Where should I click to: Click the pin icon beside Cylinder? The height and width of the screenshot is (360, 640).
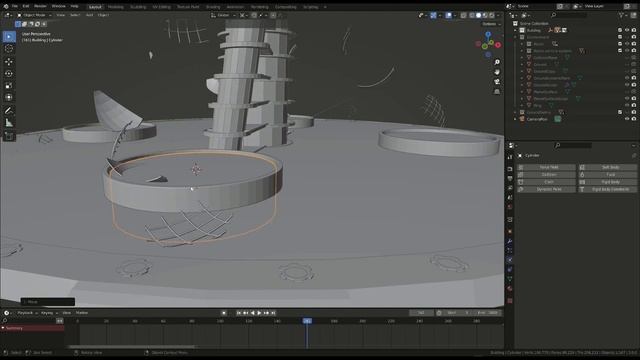point(634,156)
